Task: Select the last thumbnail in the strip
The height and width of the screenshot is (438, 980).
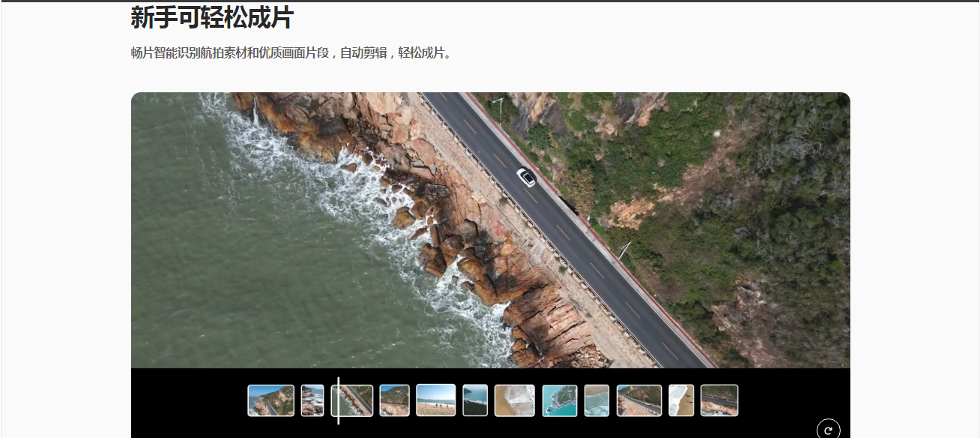Action: coord(719,400)
